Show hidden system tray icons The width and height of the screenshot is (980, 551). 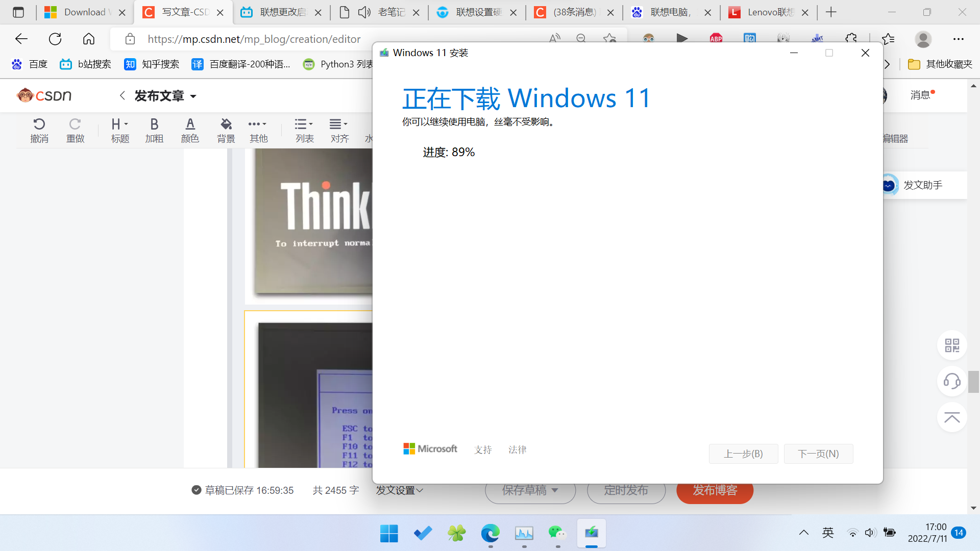tap(804, 533)
